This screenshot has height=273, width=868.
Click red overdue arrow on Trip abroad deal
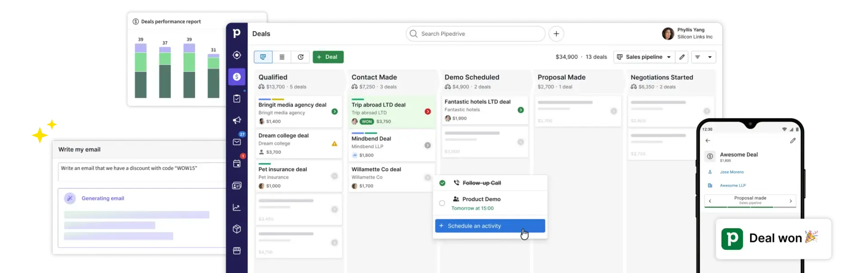point(428,111)
